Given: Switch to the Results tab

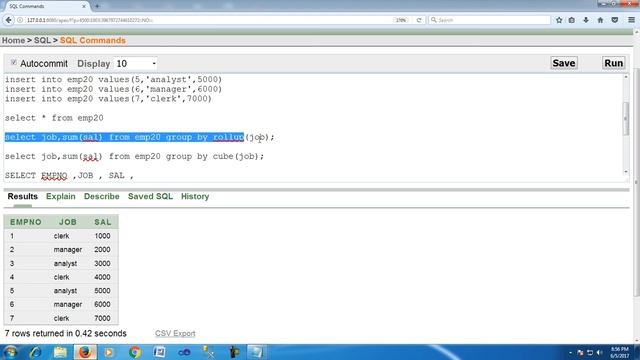Looking at the screenshot, I should coord(22,196).
